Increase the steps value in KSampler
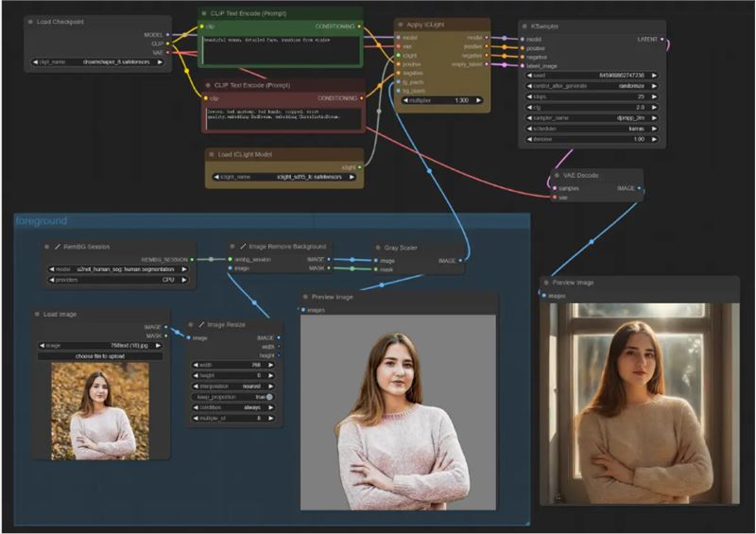The height and width of the screenshot is (534, 756). point(654,96)
